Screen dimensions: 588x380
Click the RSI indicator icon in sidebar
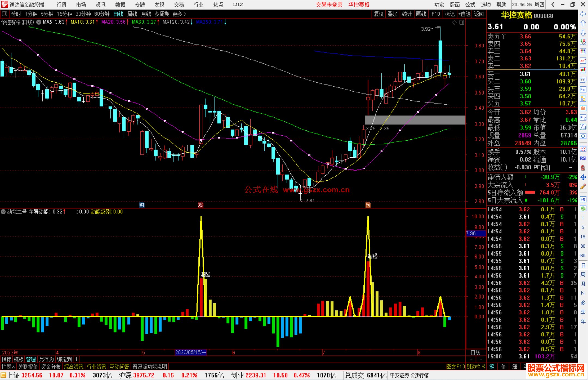[x=583, y=158]
